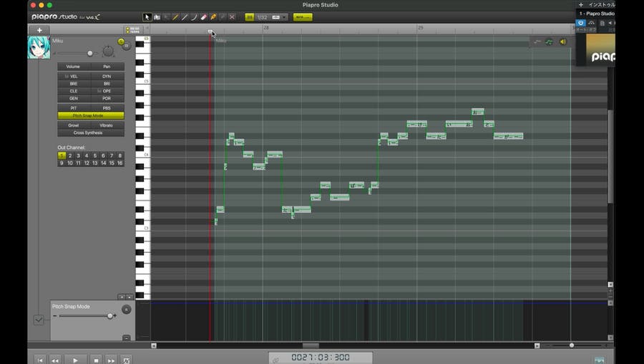Select output channel 2
Screen dimensions: 644x364
70,155
